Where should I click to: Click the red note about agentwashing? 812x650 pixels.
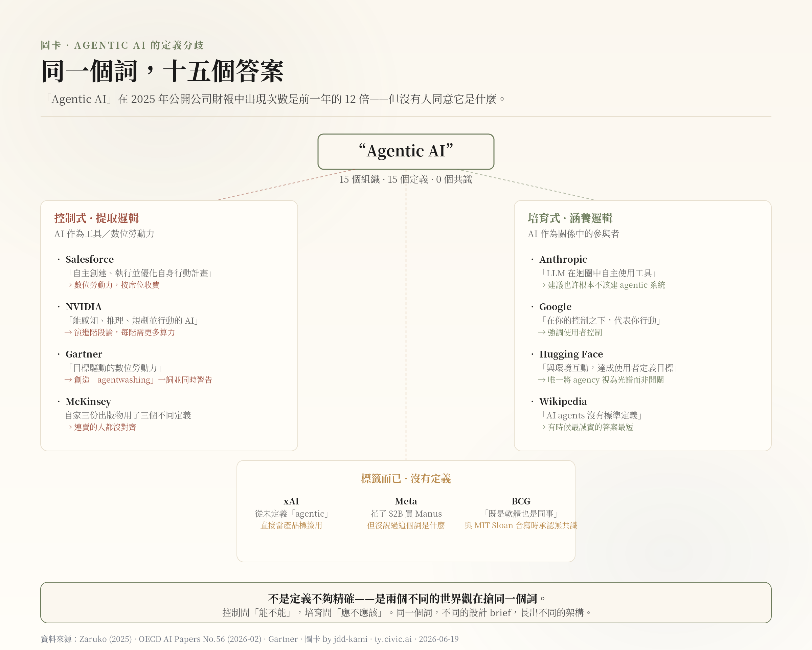139,380
